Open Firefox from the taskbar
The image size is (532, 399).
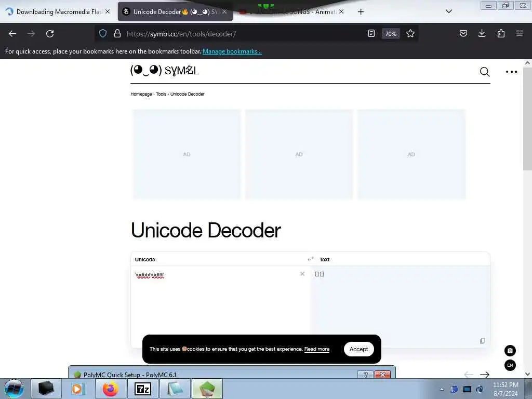[x=110, y=389]
